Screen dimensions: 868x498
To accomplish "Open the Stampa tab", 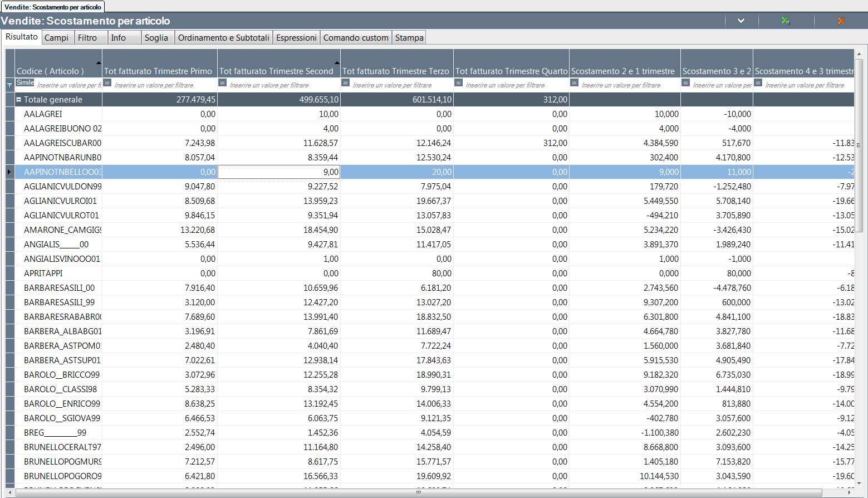I will click(x=409, y=38).
